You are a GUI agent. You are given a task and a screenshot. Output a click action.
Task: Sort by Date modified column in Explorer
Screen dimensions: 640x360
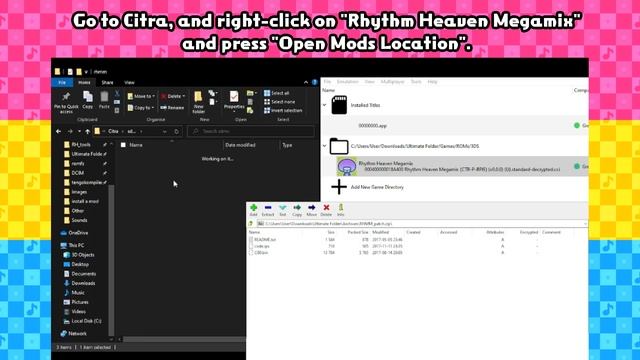pyautogui.click(x=240, y=145)
